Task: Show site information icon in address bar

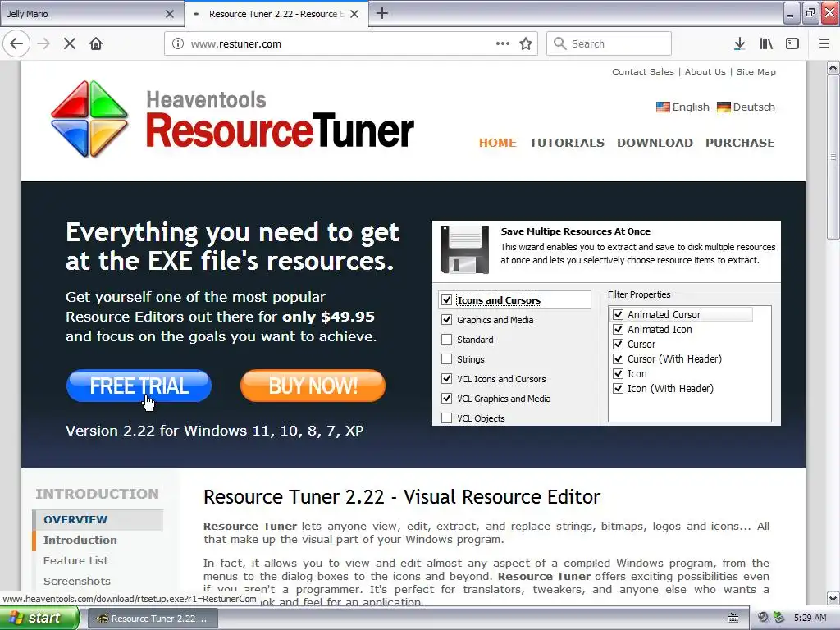Action: [178, 44]
